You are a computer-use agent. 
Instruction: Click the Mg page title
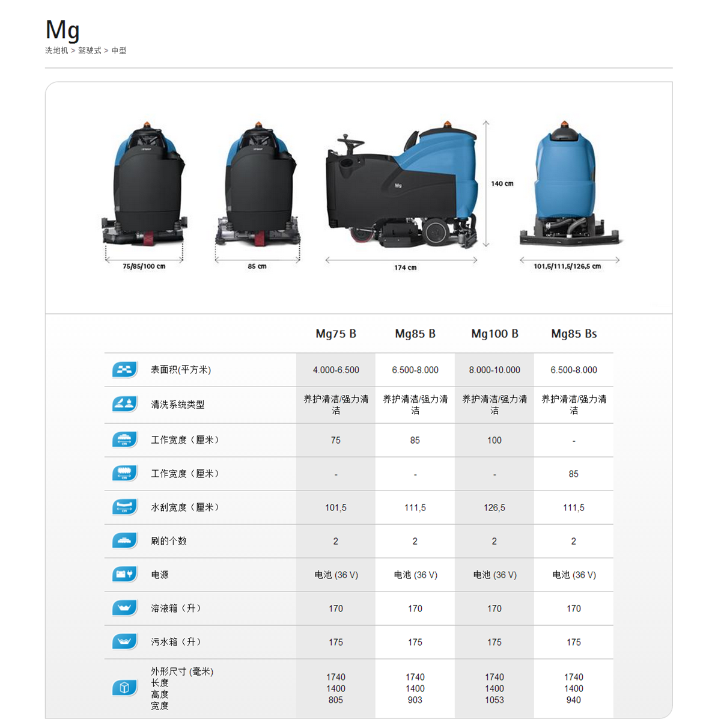[x=62, y=29]
